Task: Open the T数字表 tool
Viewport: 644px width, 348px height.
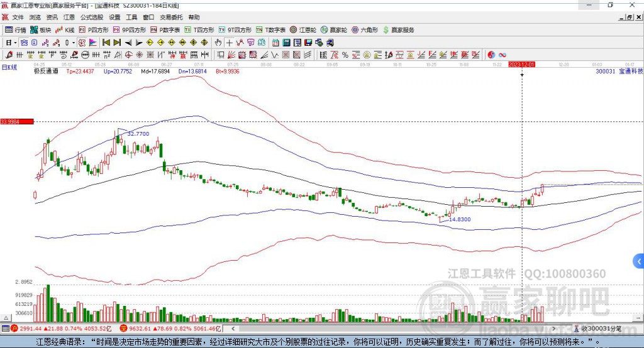Action: (270, 30)
